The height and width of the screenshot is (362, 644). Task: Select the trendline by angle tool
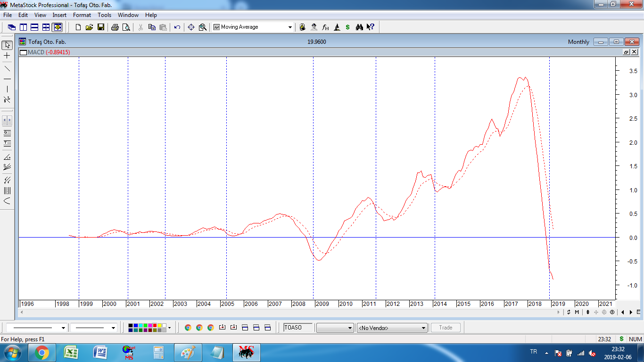(x=7, y=156)
